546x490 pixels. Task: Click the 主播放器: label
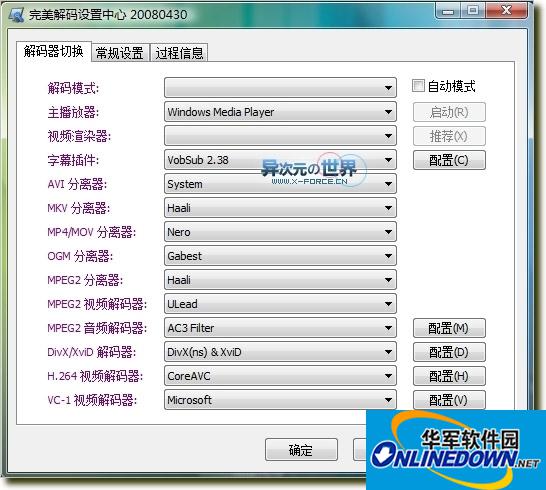[73, 112]
